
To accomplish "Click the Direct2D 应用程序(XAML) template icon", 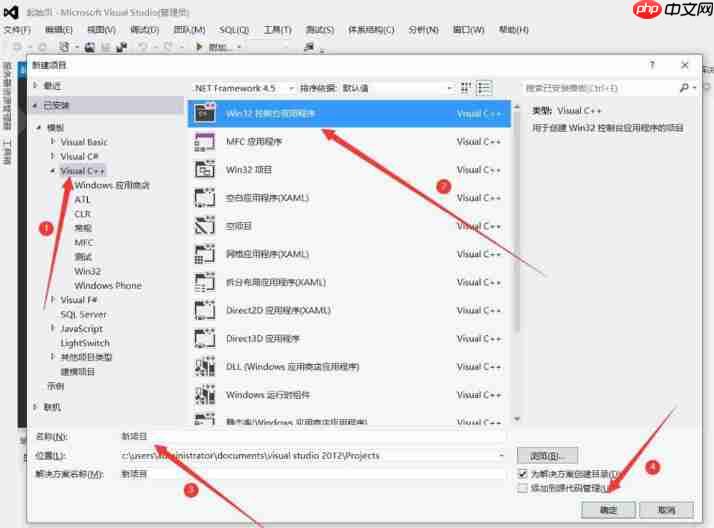I will click(205, 310).
